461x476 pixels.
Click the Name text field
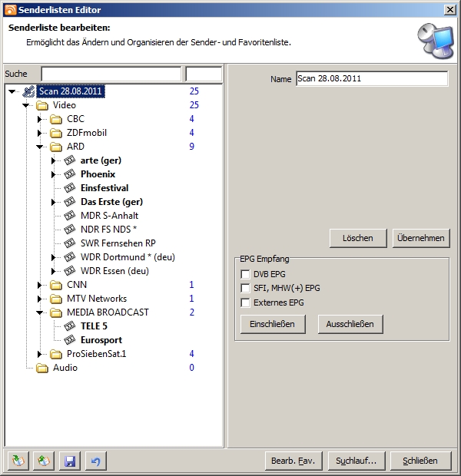(372, 78)
